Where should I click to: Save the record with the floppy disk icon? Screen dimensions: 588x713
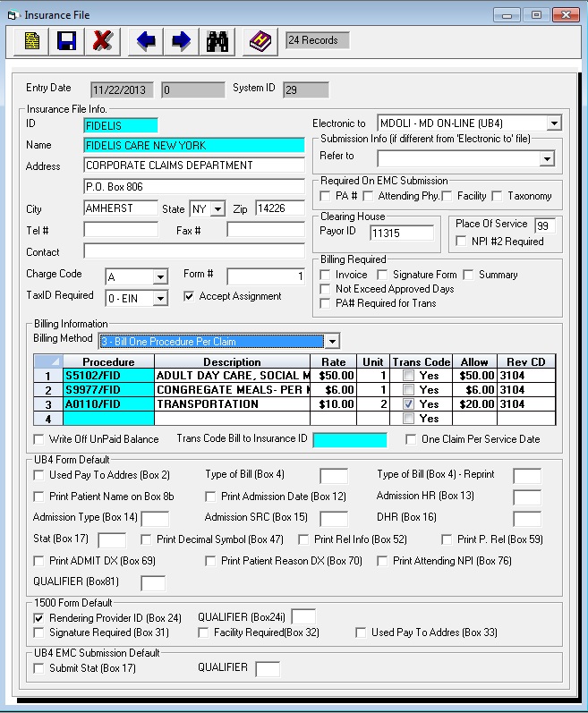point(67,41)
